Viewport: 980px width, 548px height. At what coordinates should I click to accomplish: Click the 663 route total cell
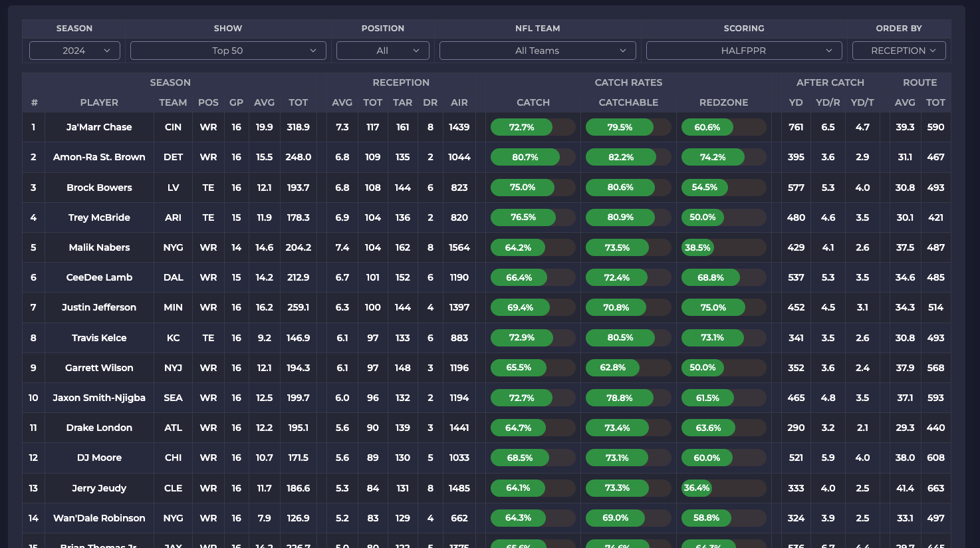coord(935,488)
